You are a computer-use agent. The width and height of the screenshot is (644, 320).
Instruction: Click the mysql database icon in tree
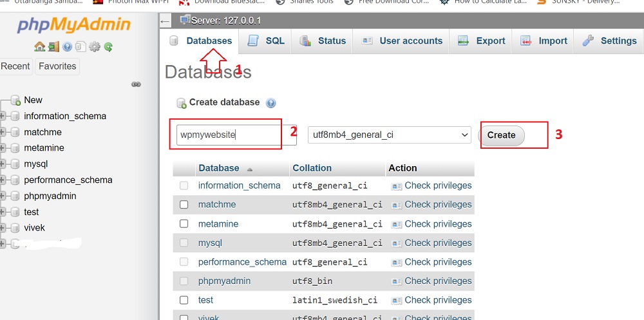pyautogui.click(x=15, y=164)
